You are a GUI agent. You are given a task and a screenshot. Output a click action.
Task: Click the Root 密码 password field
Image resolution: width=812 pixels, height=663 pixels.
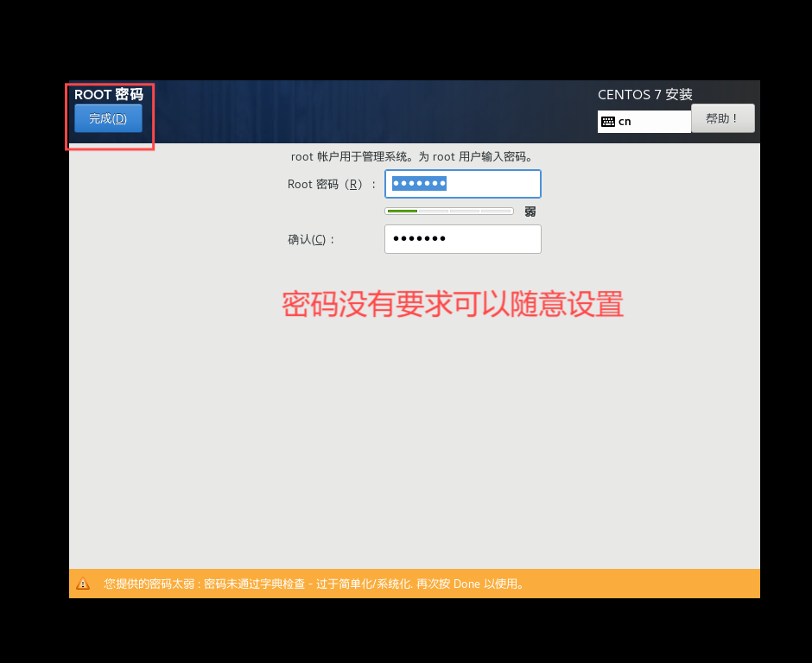(x=462, y=184)
